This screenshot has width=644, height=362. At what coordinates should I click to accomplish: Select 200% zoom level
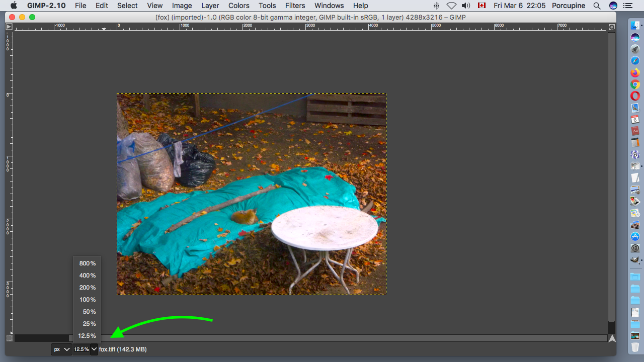87,288
